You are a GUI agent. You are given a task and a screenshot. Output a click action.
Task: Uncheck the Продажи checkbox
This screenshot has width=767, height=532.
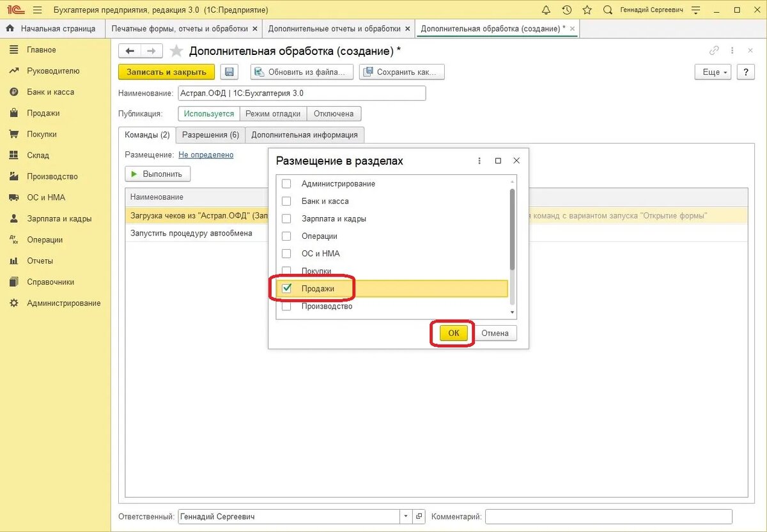[286, 289]
